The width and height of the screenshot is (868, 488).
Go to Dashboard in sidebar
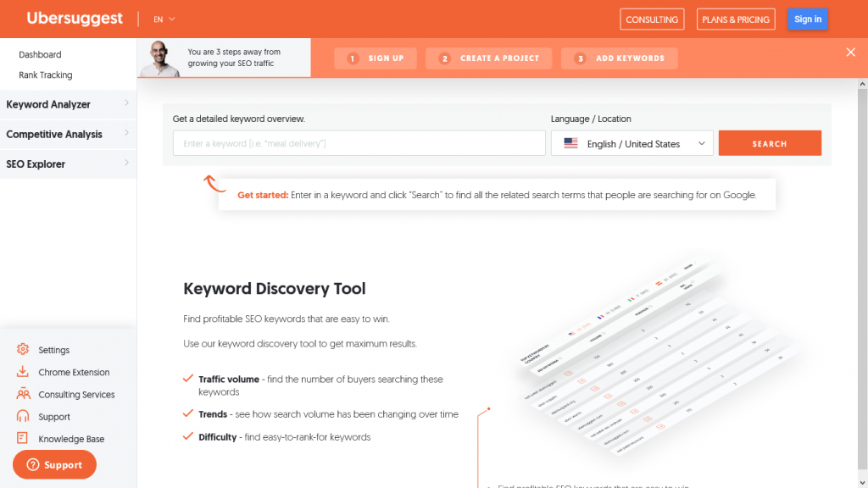tap(40, 54)
